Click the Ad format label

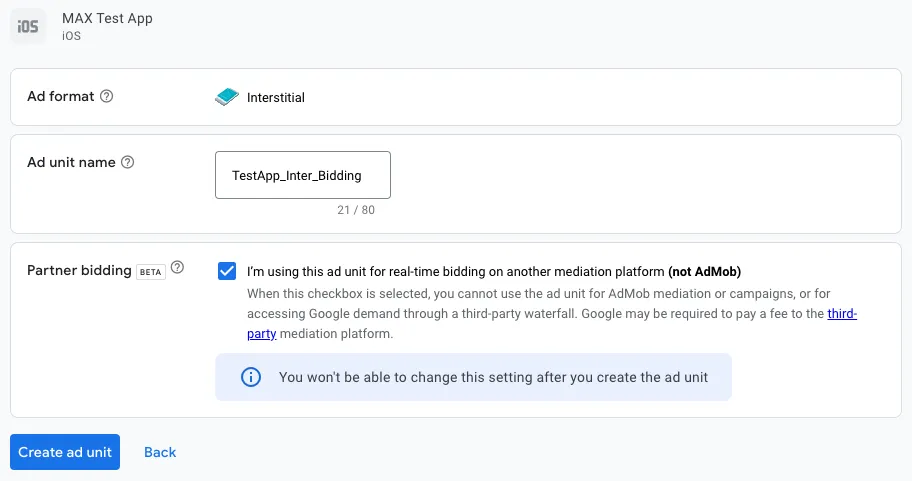[x=60, y=96]
